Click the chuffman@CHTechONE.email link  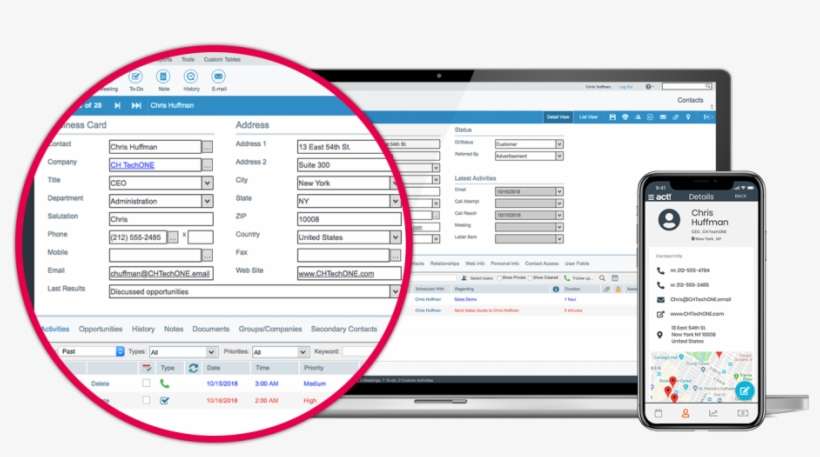(x=160, y=273)
